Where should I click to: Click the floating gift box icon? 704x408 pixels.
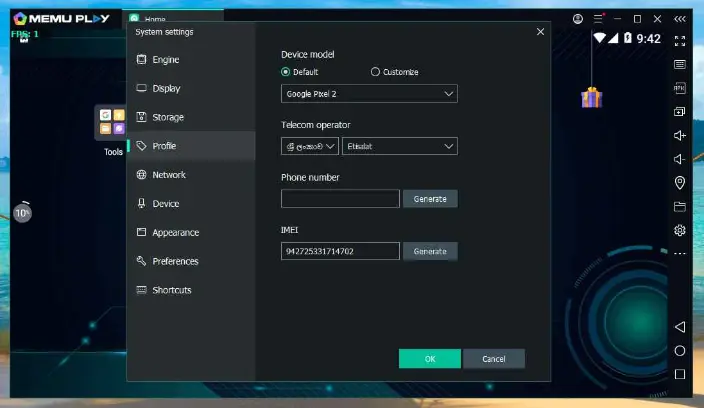[592, 97]
